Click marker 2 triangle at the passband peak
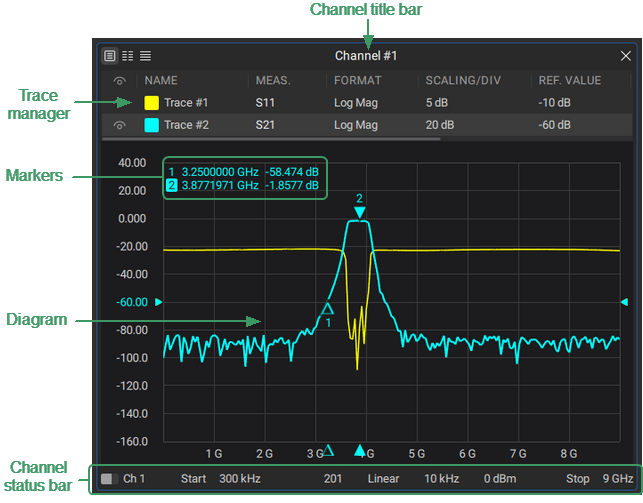 point(360,212)
